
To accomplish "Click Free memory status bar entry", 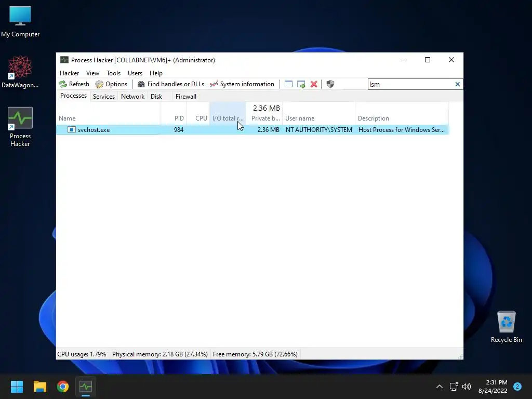I will (x=255, y=354).
